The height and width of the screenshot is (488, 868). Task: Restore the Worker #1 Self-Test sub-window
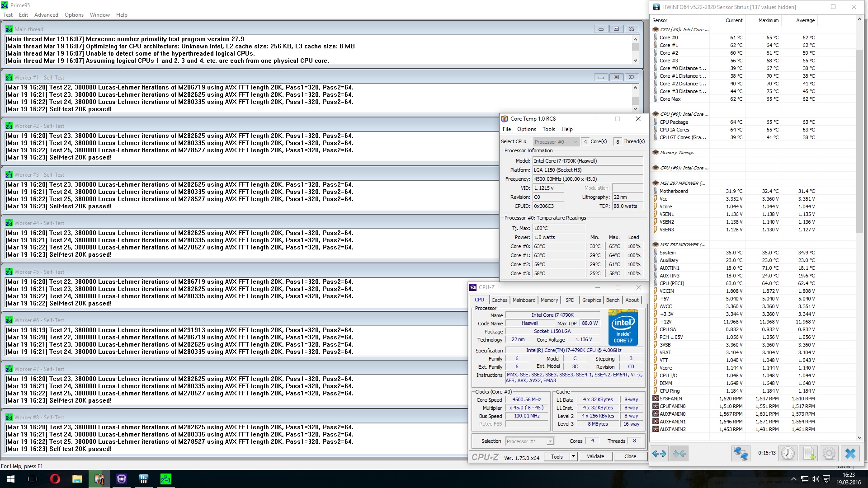616,77
